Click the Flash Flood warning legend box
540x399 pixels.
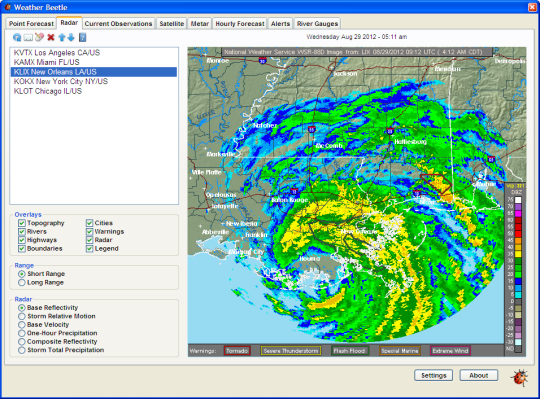(x=349, y=351)
